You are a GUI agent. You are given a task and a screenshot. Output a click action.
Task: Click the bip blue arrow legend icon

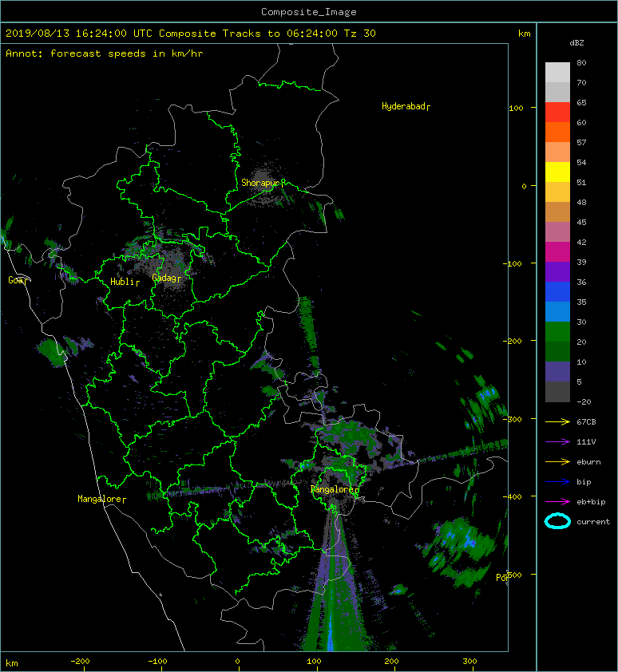click(x=557, y=482)
